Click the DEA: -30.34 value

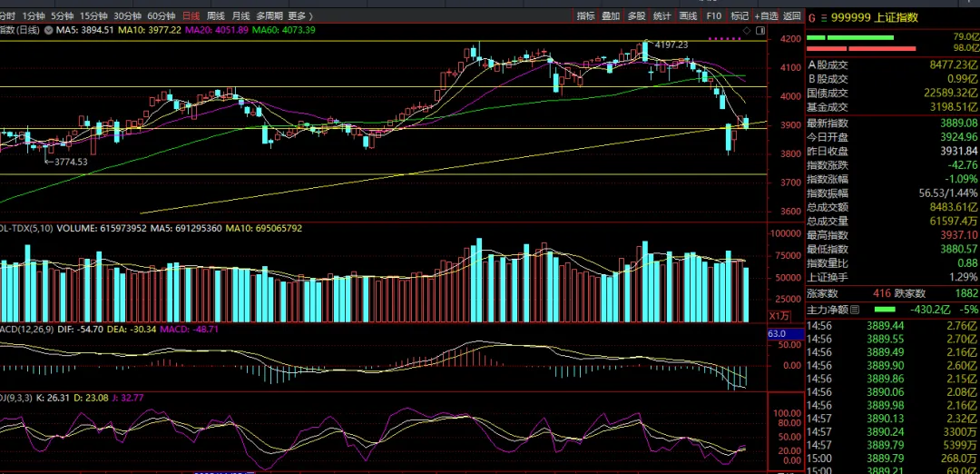pos(132,329)
